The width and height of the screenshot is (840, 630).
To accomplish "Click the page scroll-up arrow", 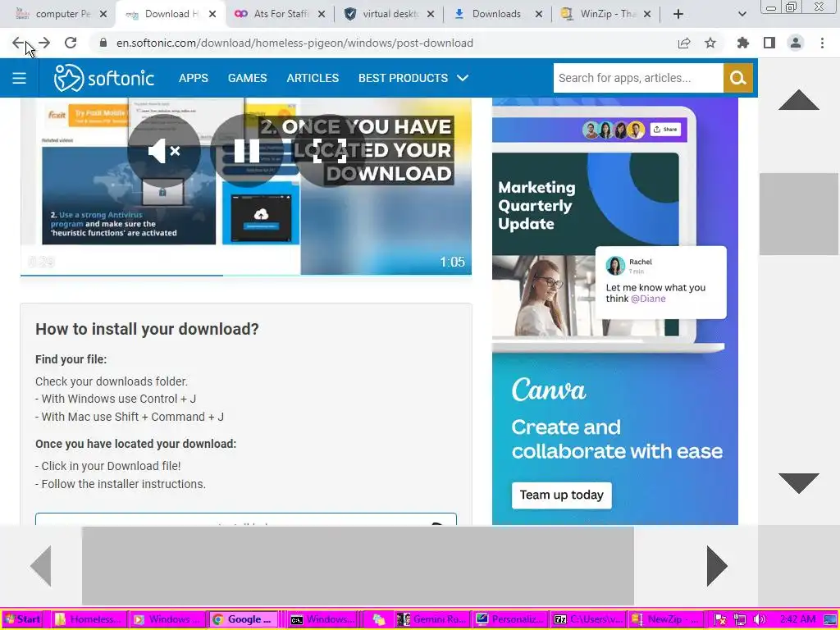I will pyautogui.click(x=799, y=100).
